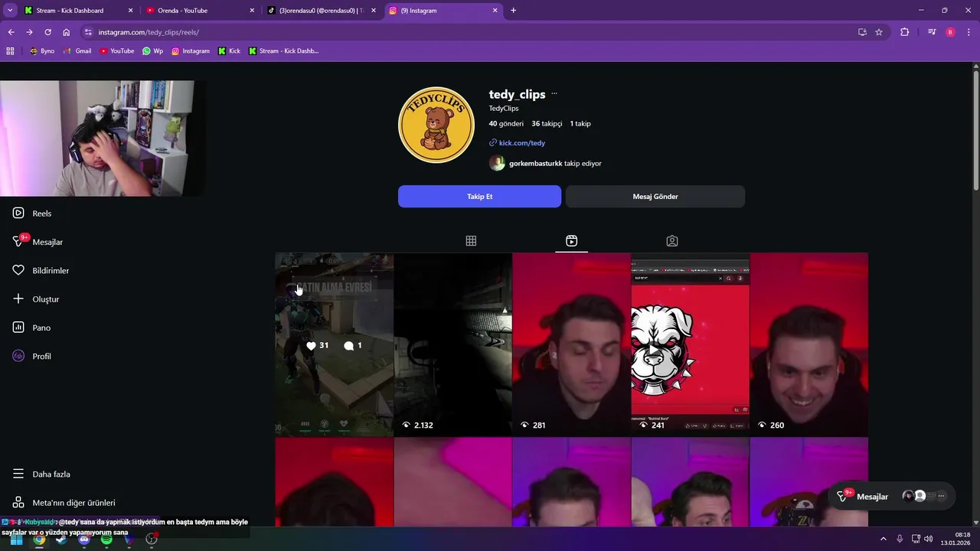The height and width of the screenshot is (551, 980).
Task: Open the reel with 241 views
Action: (691, 345)
